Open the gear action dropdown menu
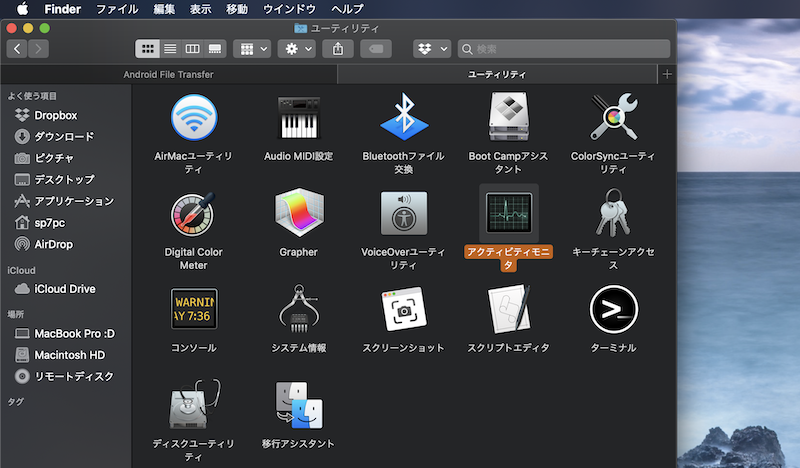Viewport: 800px width, 468px height. [x=297, y=48]
